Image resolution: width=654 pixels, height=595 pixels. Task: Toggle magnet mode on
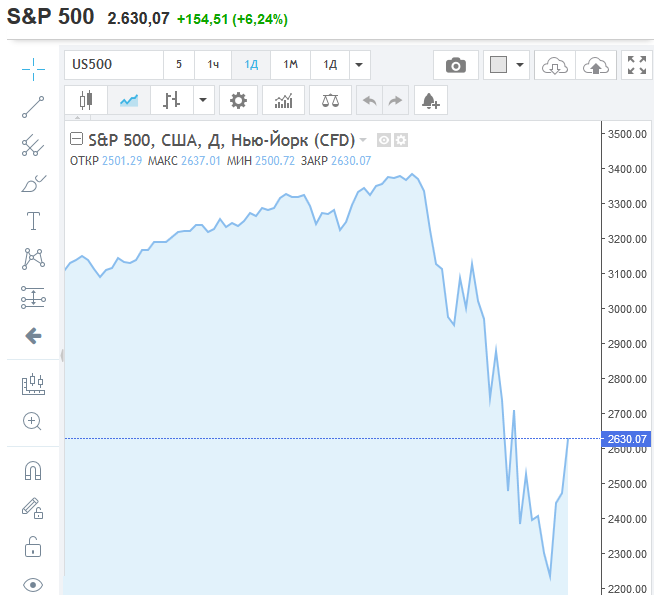point(33,470)
